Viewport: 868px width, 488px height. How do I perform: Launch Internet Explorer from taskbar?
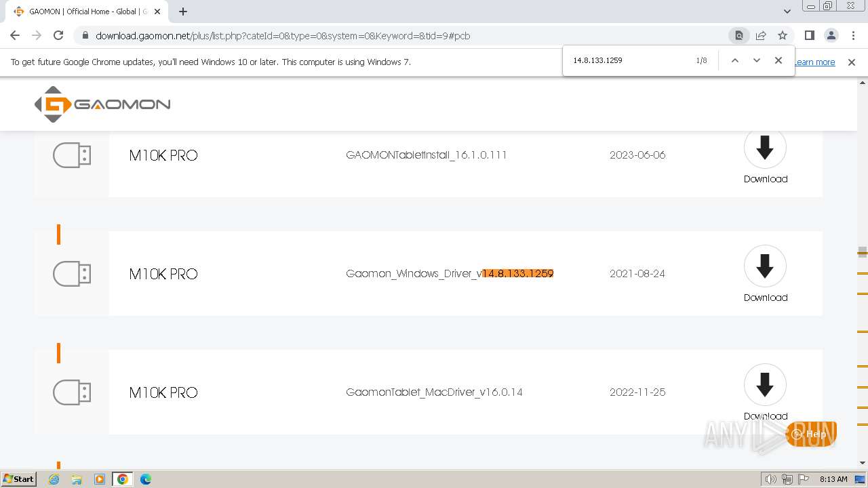click(x=54, y=479)
